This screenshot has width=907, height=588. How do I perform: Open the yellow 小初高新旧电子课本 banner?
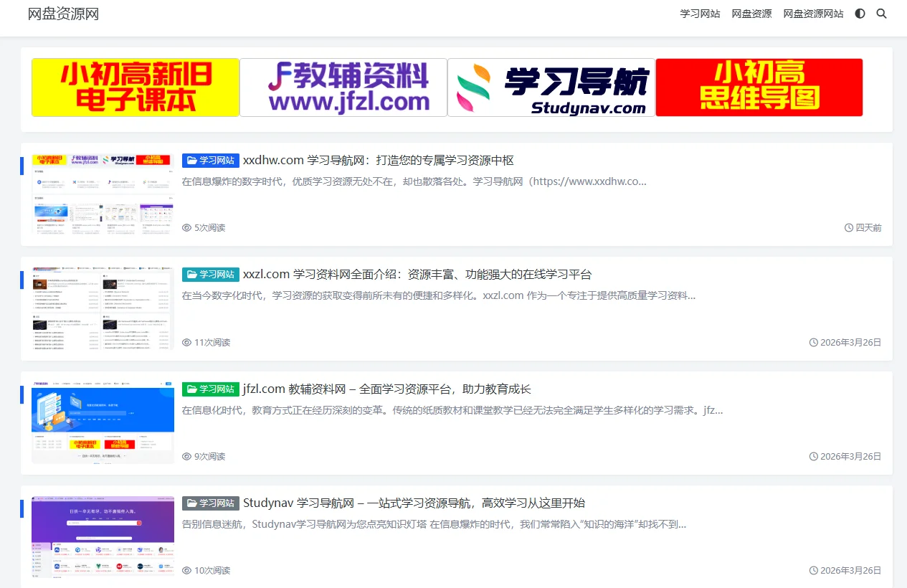point(135,87)
